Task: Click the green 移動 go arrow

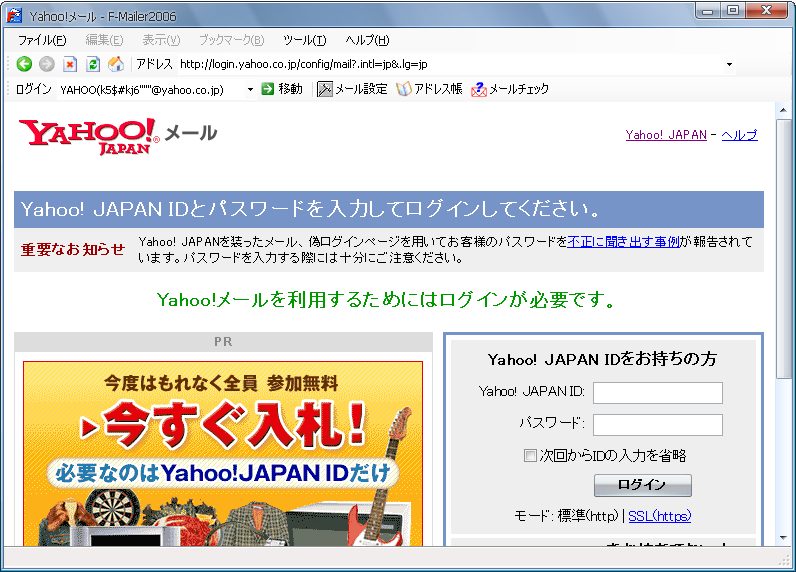Action: (x=267, y=89)
